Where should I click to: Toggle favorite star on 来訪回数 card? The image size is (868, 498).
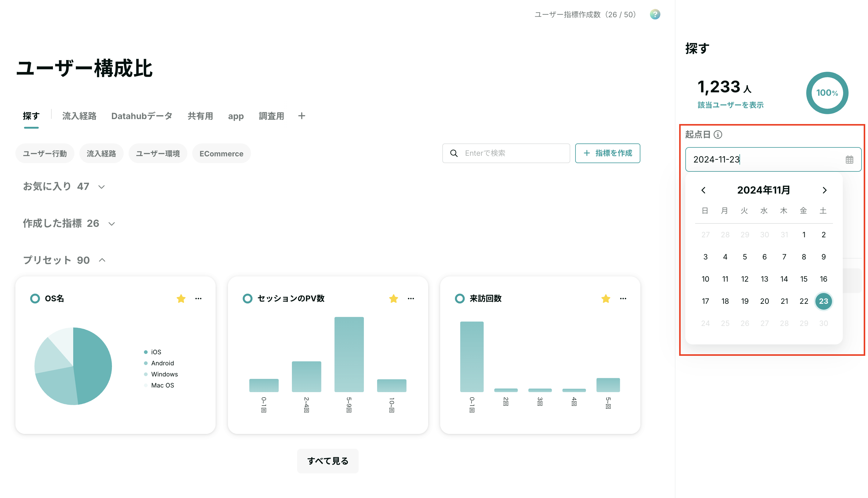point(606,299)
